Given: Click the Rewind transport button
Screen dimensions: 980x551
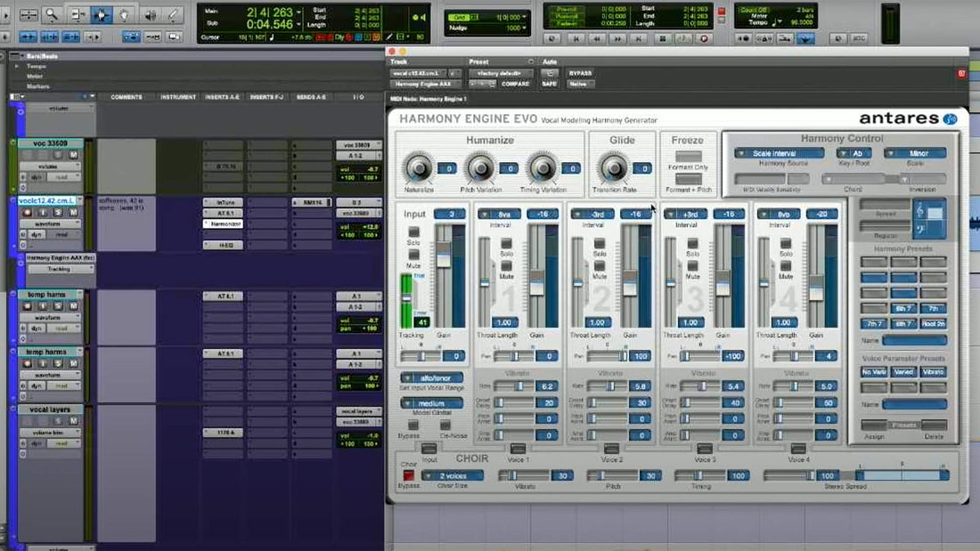Looking at the screenshot, I should pyautogui.click(x=597, y=39).
